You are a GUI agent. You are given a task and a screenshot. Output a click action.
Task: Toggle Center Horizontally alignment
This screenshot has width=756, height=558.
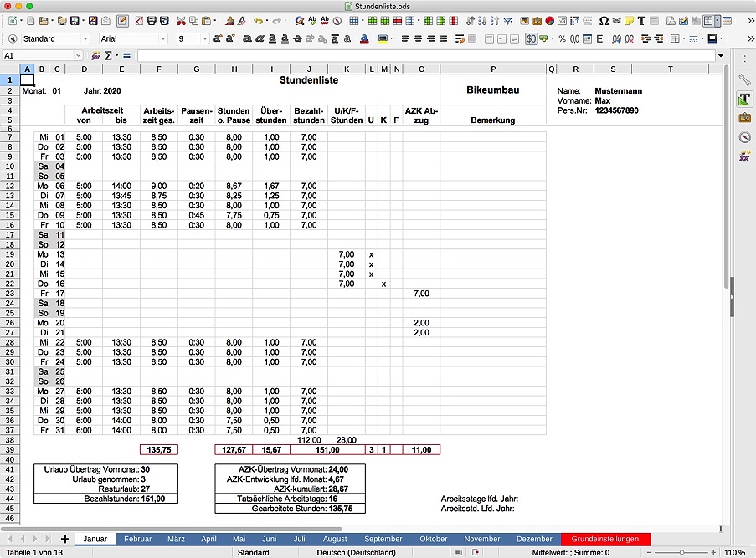[x=418, y=38]
